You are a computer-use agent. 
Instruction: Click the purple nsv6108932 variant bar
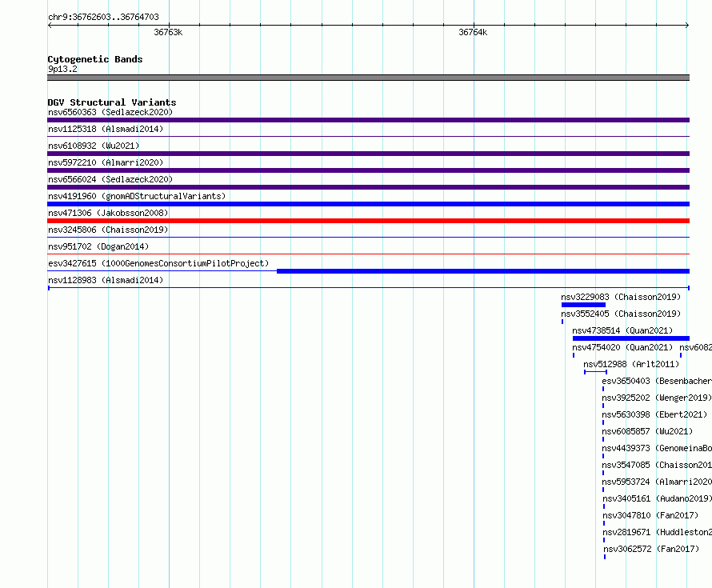(368, 154)
